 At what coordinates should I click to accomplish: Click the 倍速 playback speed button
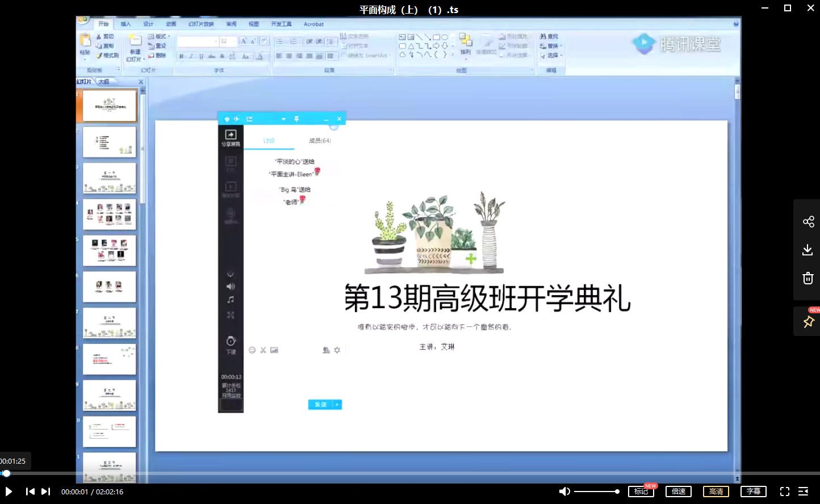pos(678,492)
